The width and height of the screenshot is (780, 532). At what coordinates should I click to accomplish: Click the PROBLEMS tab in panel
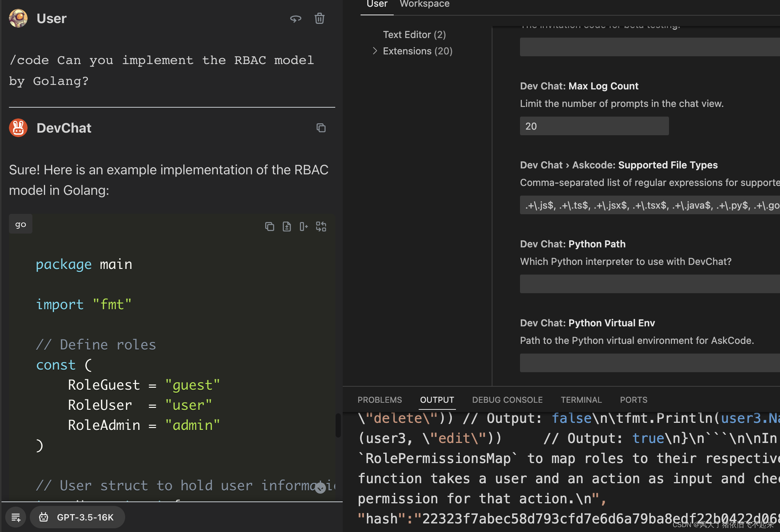coord(380,399)
